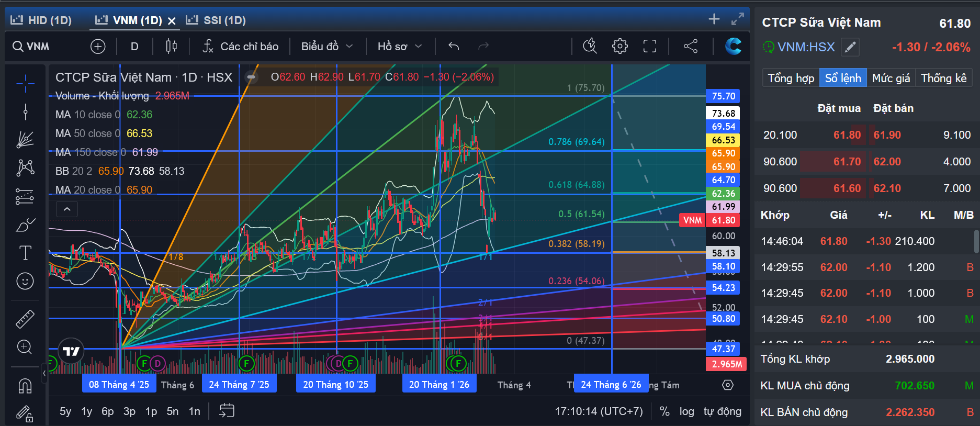980x426 pixels.
Task: Click the 24 Tháng 7 '25 date marker
Action: (x=239, y=385)
